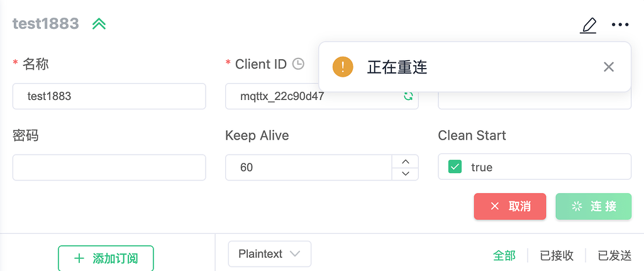The width and height of the screenshot is (644, 271).
Task: Click the green 连接 connect button
Action: click(x=593, y=206)
